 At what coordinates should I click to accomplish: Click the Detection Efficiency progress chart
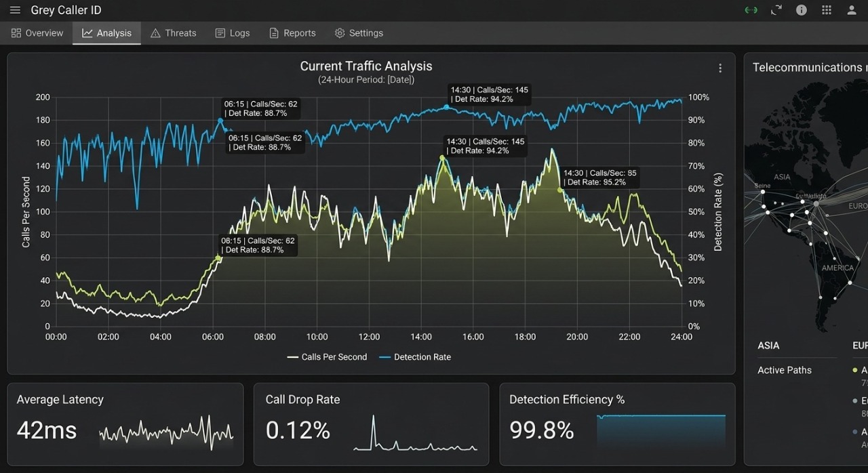[x=661, y=431]
